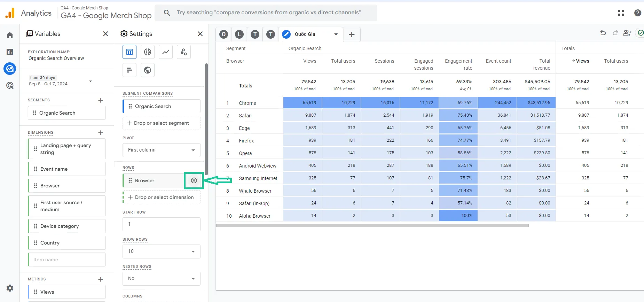The width and height of the screenshot is (644, 302).
Task: Add a new dimension with plus icon
Action: (101, 133)
